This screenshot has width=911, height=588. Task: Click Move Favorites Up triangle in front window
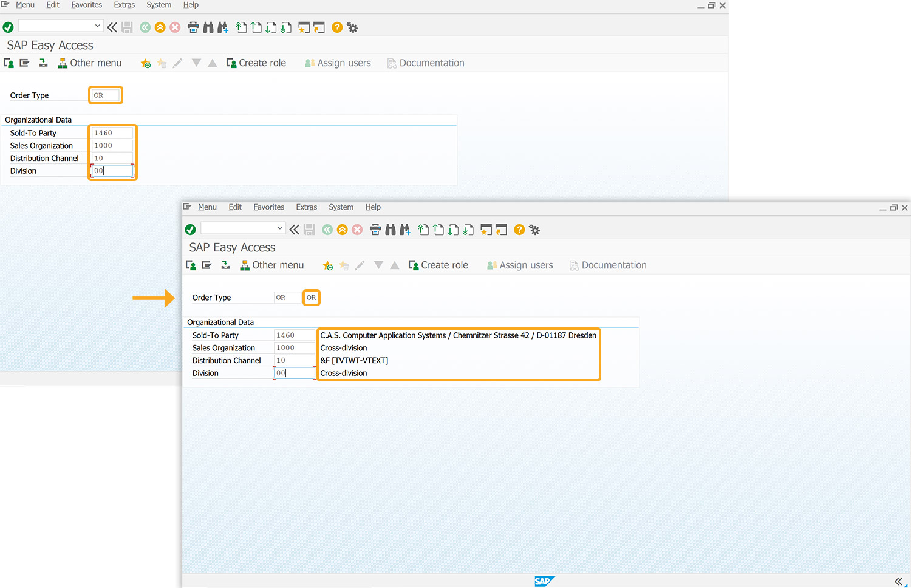tap(395, 265)
